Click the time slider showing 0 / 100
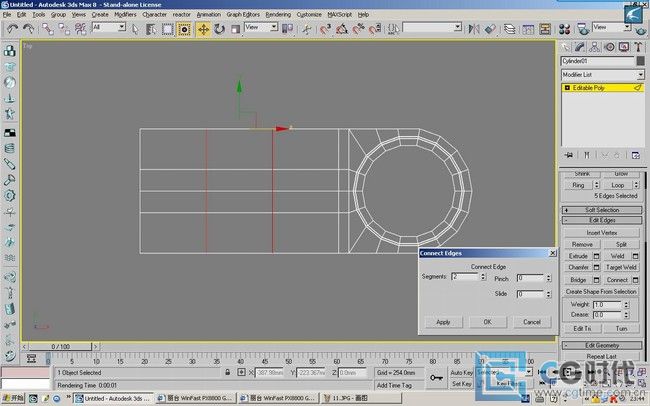 61,346
